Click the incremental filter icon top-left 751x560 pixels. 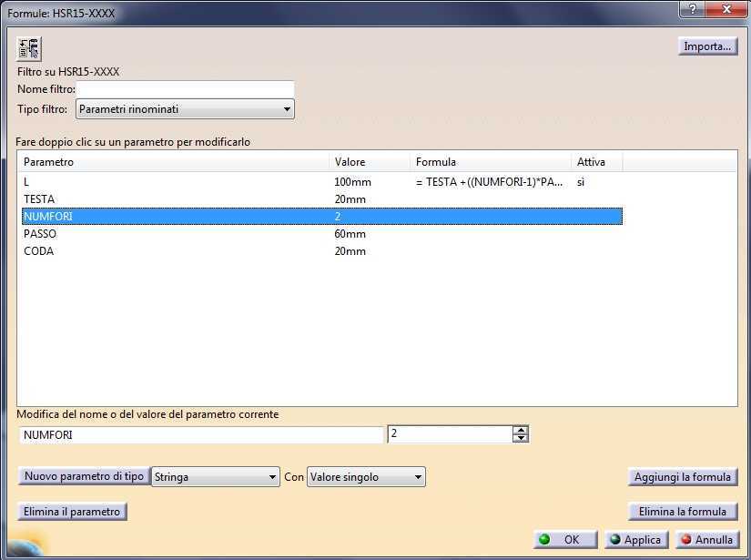point(29,48)
